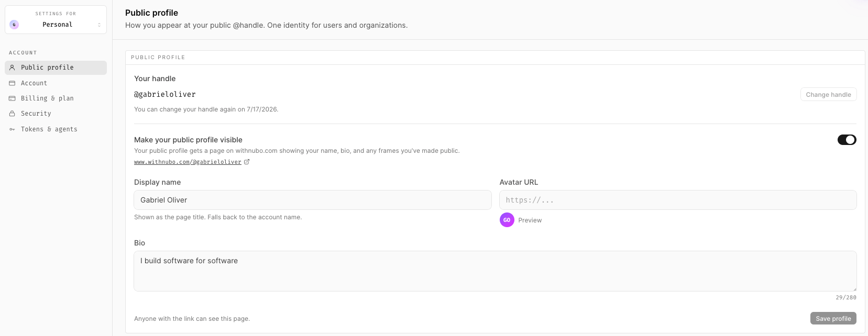This screenshot has width=868, height=336.
Task: Focus the Avatar URL input field
Action: pyautogui.click(x=678, y=200)
